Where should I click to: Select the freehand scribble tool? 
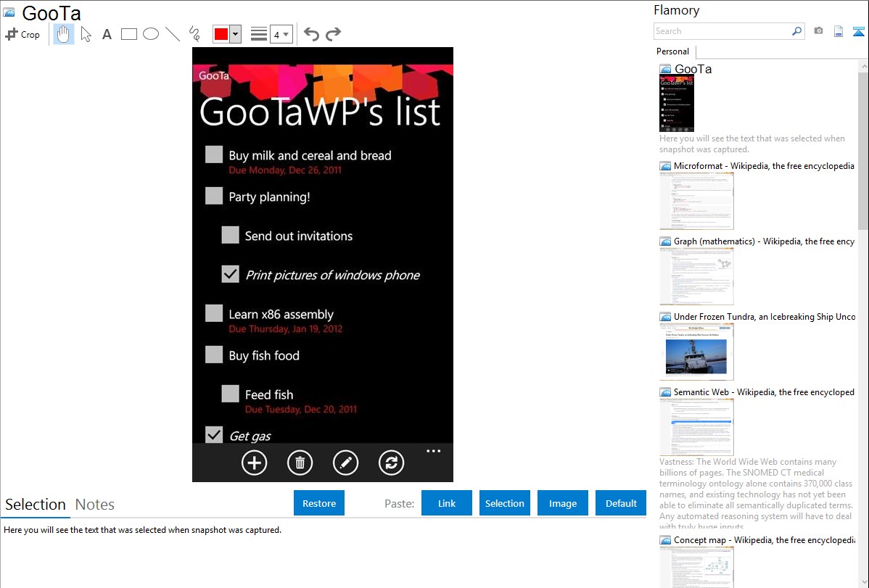point(194,34)
